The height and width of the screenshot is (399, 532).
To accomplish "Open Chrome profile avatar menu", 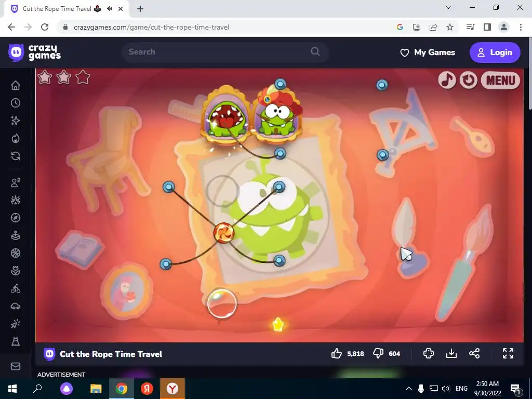I will pos(504,27).
